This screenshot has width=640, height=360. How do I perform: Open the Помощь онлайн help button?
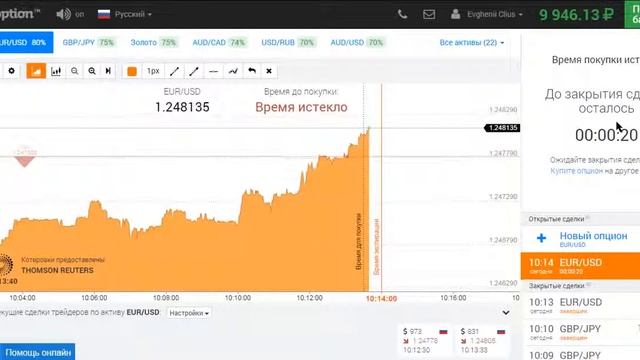click(38, 352)
